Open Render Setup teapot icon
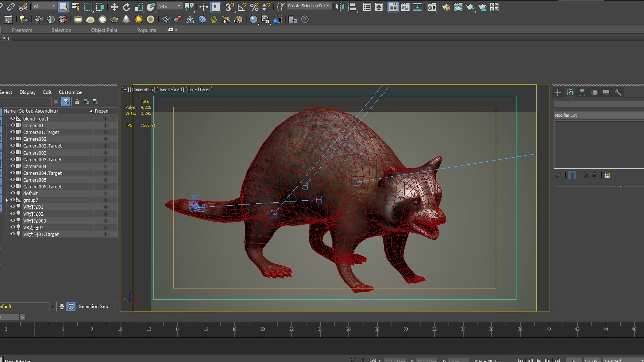 point(446,7)
